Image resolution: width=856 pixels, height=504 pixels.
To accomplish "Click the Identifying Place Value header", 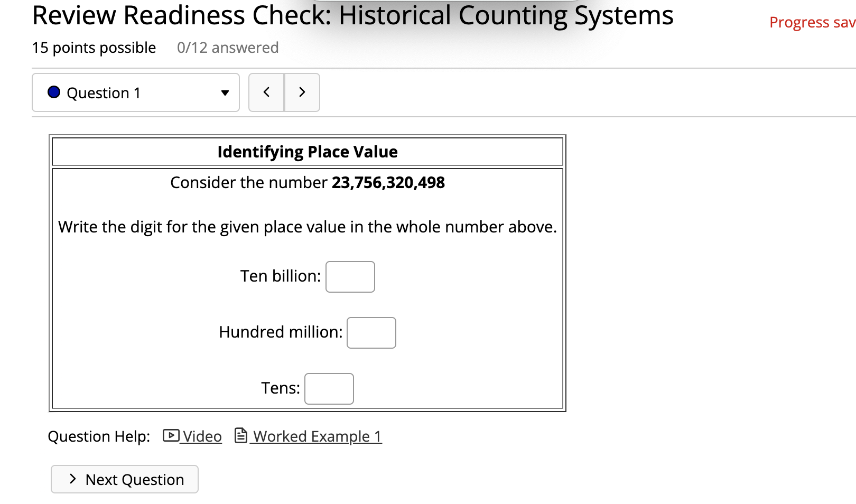I will [x=307, y=152].
